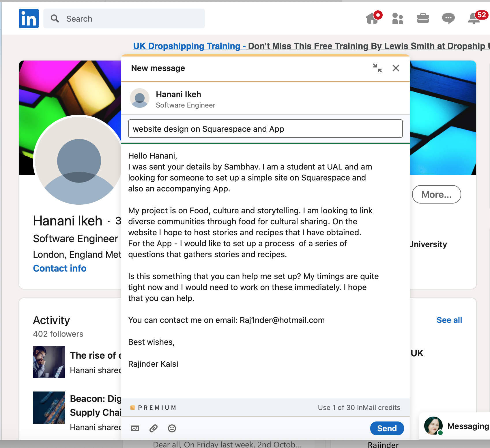Click the 'Rajinder Kalsi' signature line

click(153, 364)
